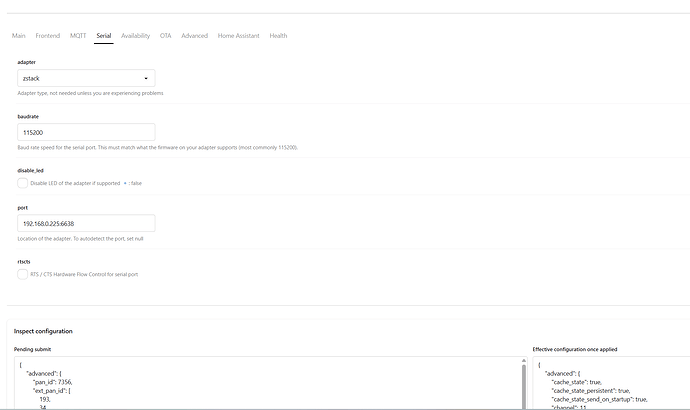Open the Home Assistant tab
Screen dimensions: 690x410
coord(239,36)
